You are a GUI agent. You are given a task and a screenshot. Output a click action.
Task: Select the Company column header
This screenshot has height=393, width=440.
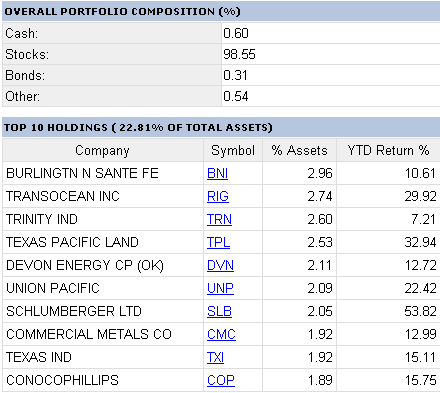(102, 150)
